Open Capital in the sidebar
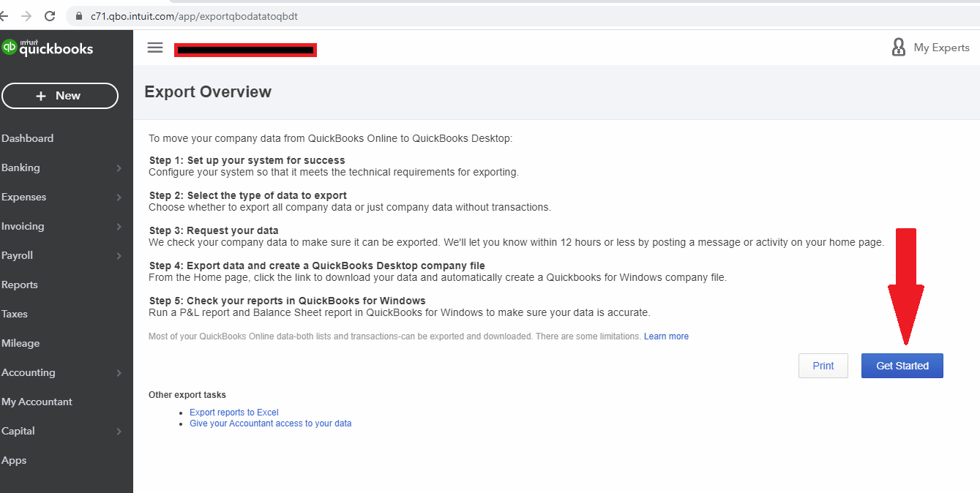 (x=18, y=431)
